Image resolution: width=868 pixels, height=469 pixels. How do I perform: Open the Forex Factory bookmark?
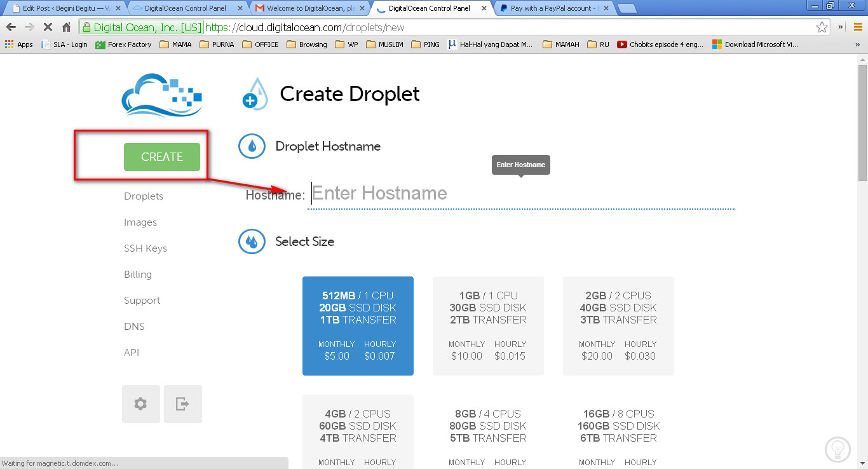tap(123, 44)
